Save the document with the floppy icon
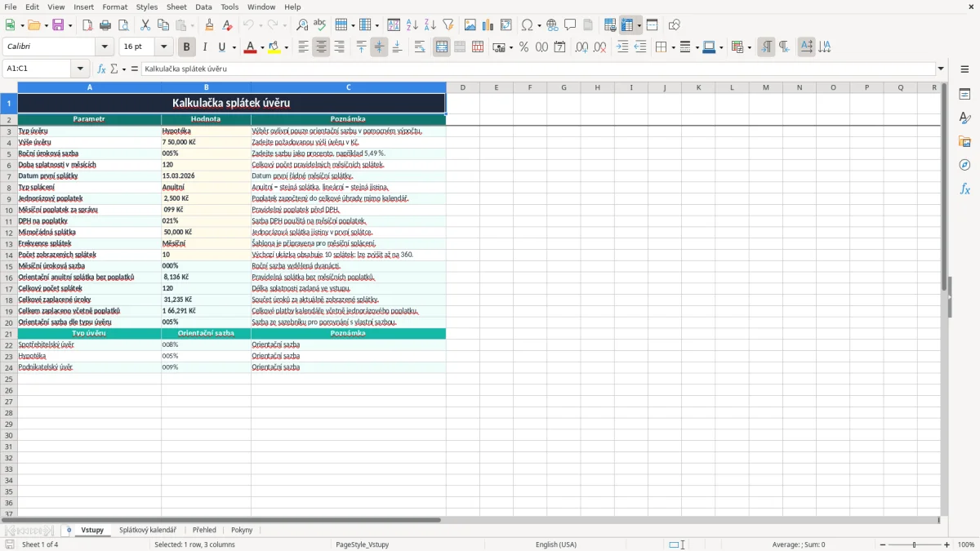This screenshot has width=980, height=551. click(58, 25)
